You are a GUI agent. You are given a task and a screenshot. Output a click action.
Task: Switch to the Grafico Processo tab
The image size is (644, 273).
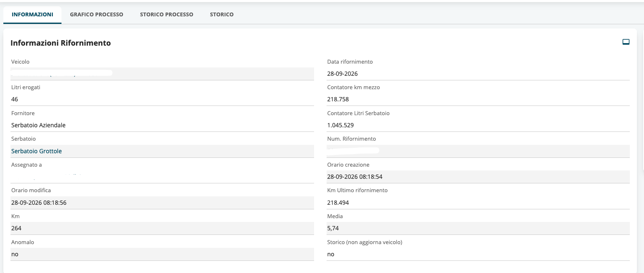point(97,15)
